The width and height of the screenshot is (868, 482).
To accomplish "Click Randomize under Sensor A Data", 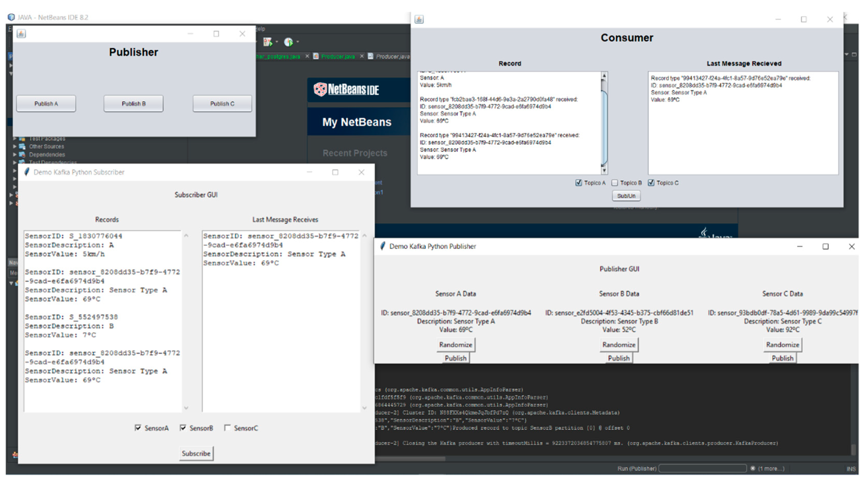I will click(x=455, y=345).
